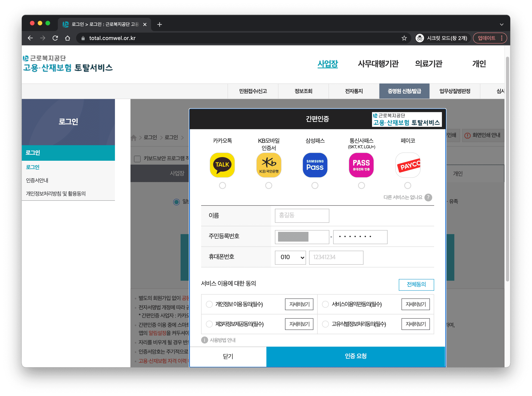Open the 정보조회 navigation tab
The height and width of the screenshot is (396, 532).
[x=303, y=91]
